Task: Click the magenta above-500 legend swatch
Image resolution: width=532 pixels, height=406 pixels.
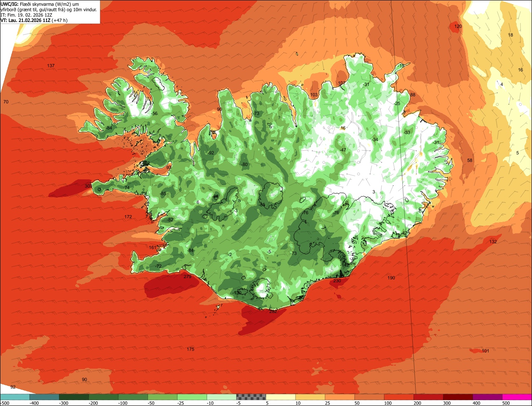Action: pos(517,397)
